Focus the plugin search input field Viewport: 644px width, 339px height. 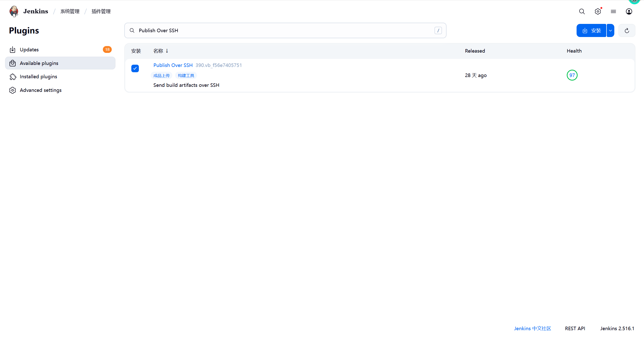coord(285,30)
